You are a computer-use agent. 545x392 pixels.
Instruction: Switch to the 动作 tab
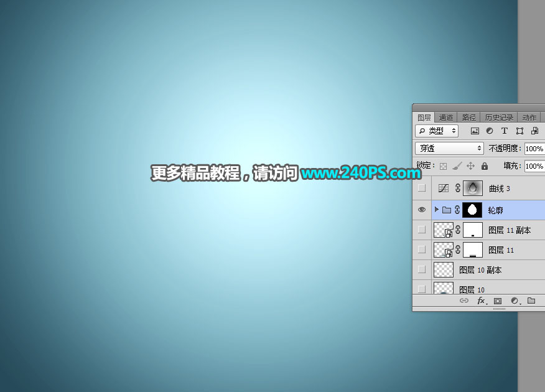click(529, 118)
